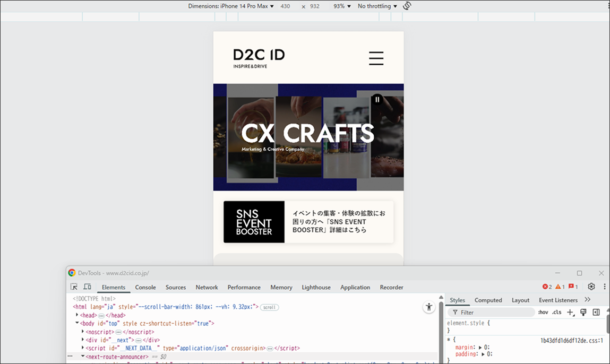Open the No throttling dropdown
Screen dimensions: 610x364
[377, 6]
